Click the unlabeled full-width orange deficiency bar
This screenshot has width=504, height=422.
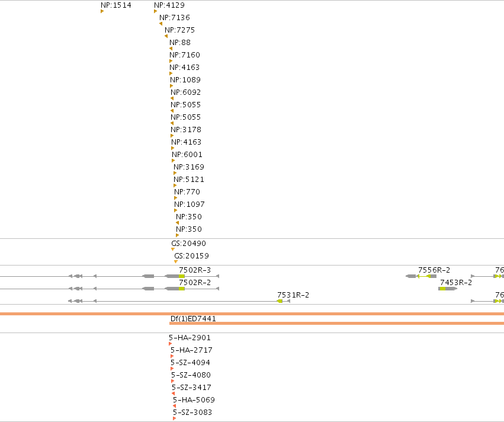pyautogui.click(x=252, y=314)
